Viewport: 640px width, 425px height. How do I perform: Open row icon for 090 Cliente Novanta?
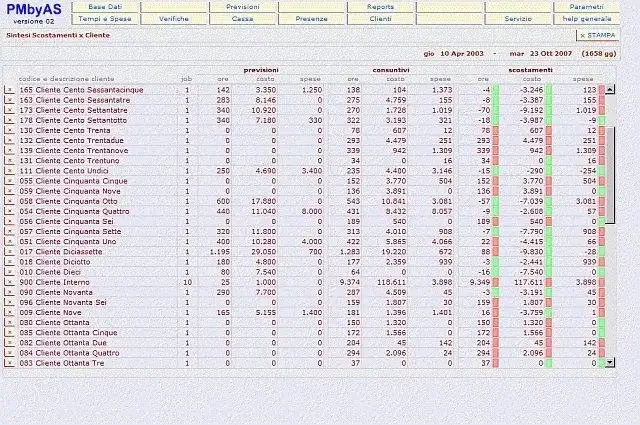[x=9, y=292]
